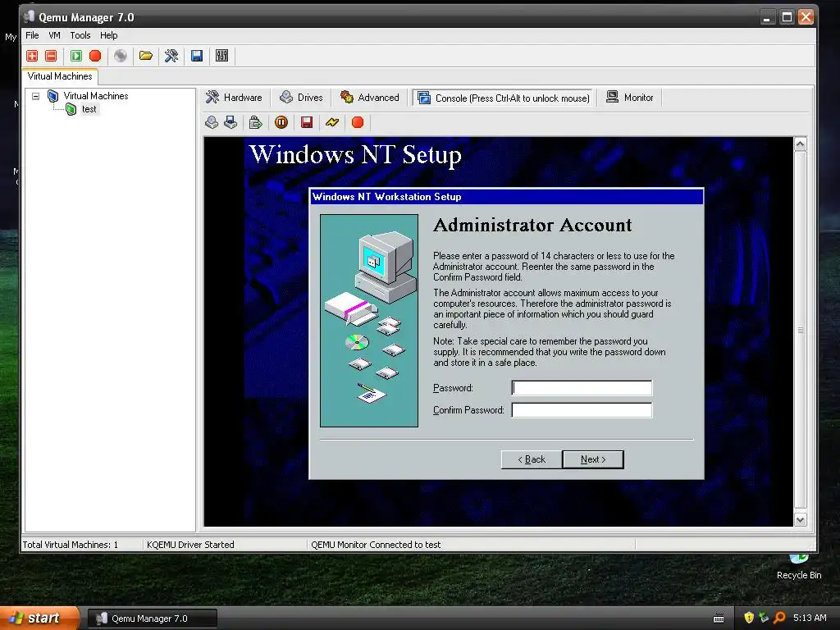Click the 5:13 AM taskbar clock

click(x=810, y=618)
